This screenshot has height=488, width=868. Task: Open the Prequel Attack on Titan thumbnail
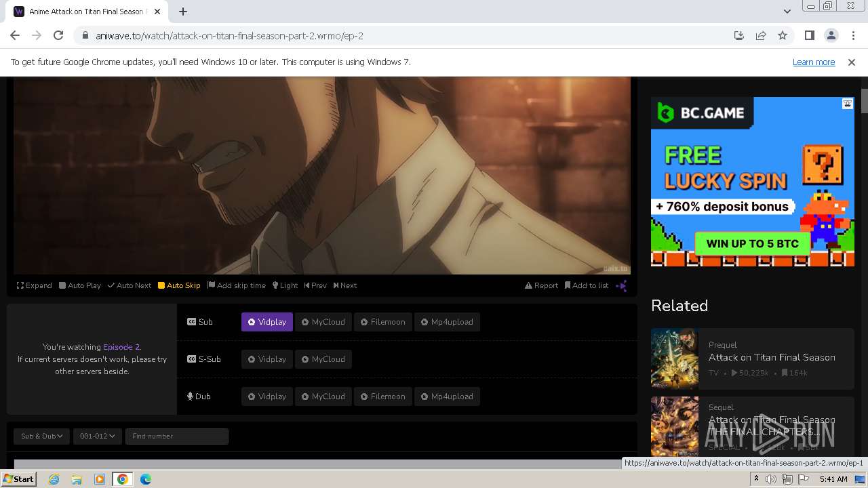click(x=675, y=359)
